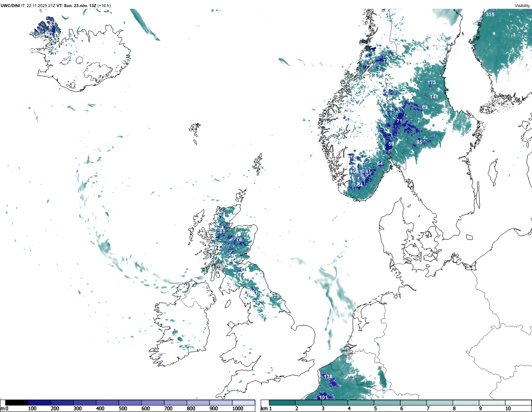Click the '71' value in the dark blue fog area
Viewport: 532px width, 412px height.
tap(399, 121)
